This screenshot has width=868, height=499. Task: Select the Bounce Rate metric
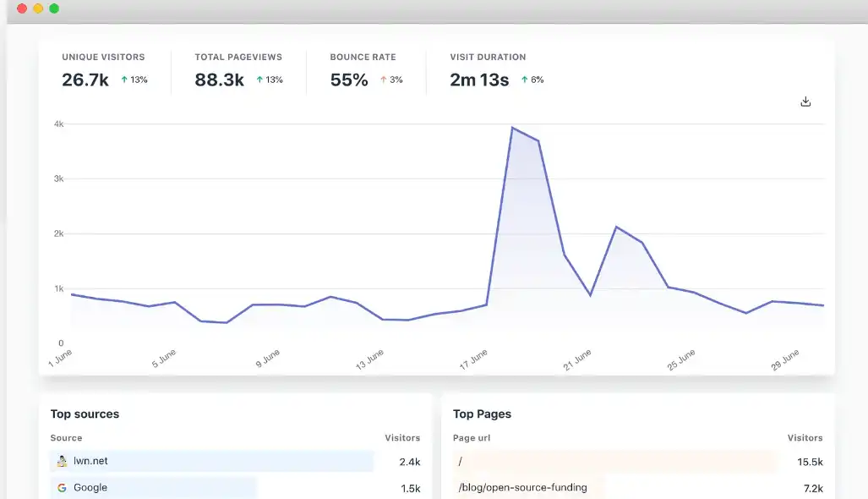(x=367, y=72)
